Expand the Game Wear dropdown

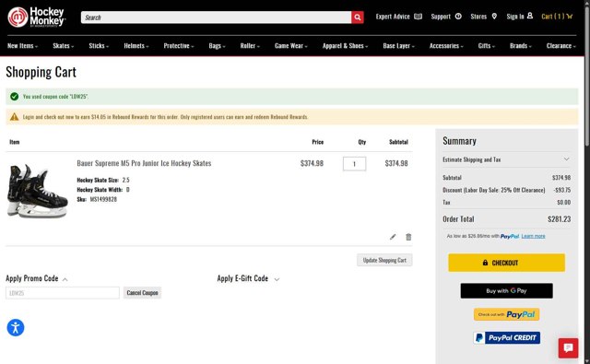[291, 46]
